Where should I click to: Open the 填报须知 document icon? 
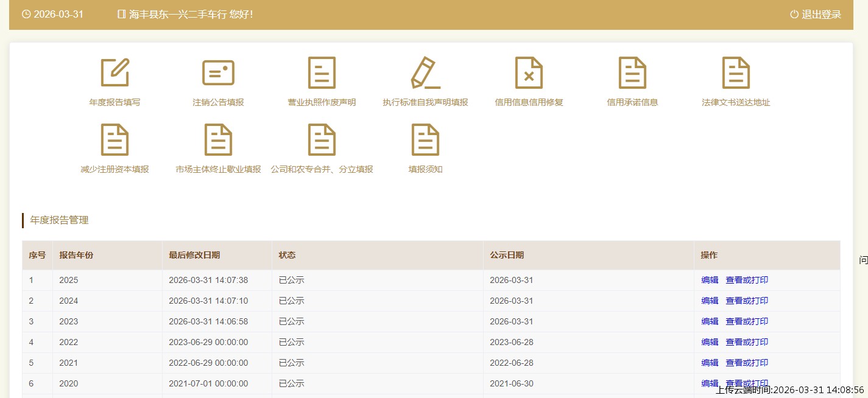pyautogui.click(x=425, y=140)
